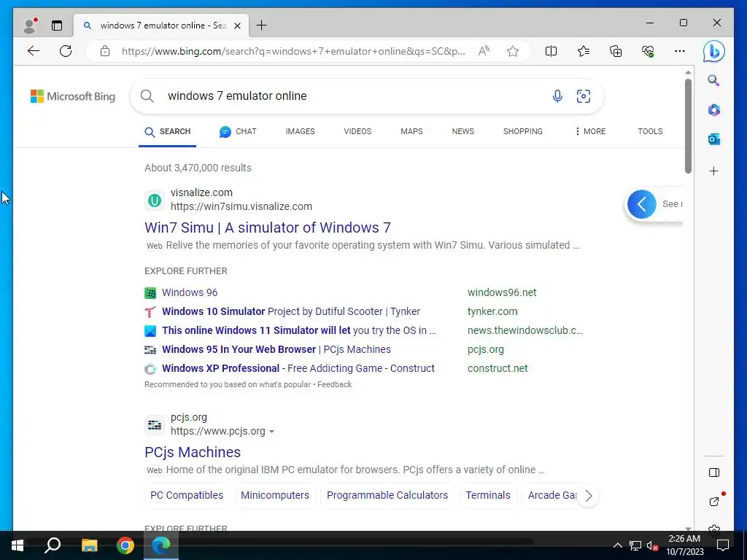Show hidden system tray icons

point(617,545)
